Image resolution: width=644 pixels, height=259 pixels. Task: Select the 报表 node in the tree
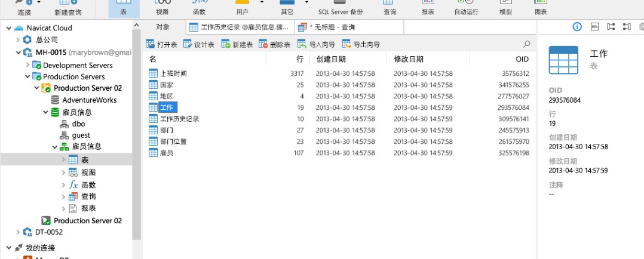tap(82, 208)
